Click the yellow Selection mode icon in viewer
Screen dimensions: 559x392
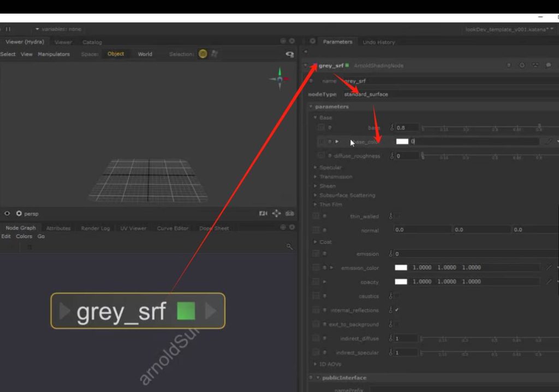(x=203, y=54)
